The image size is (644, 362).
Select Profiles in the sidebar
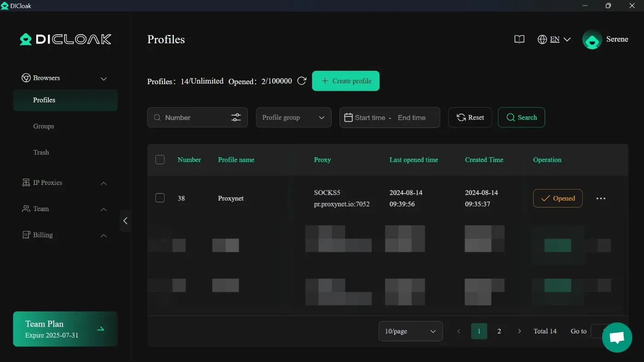click(65, 100)
